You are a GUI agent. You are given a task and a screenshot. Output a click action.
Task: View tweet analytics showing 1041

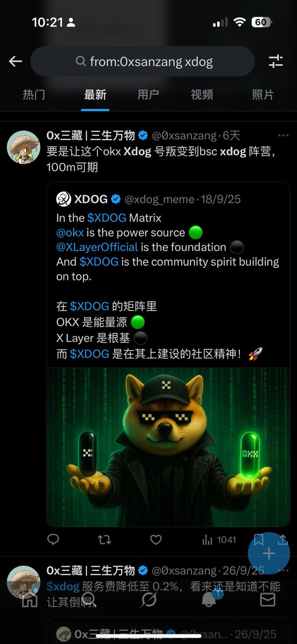pos(219,539)
